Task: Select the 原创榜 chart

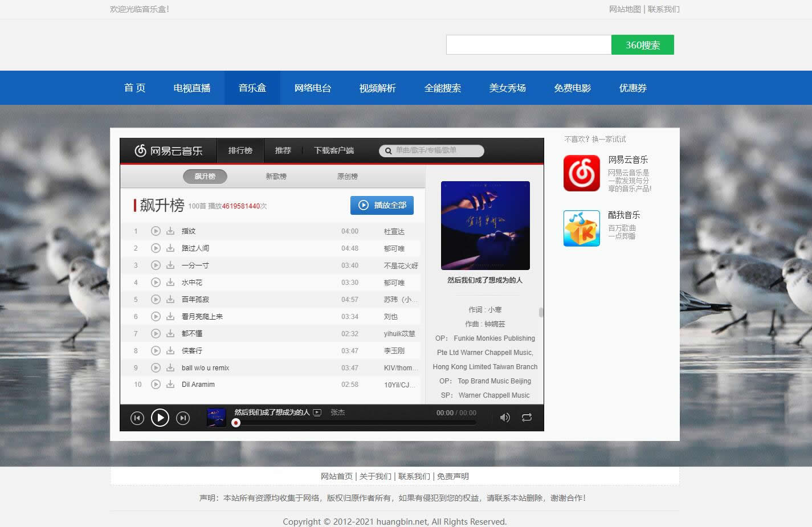Action: click(x=348, y=177)
